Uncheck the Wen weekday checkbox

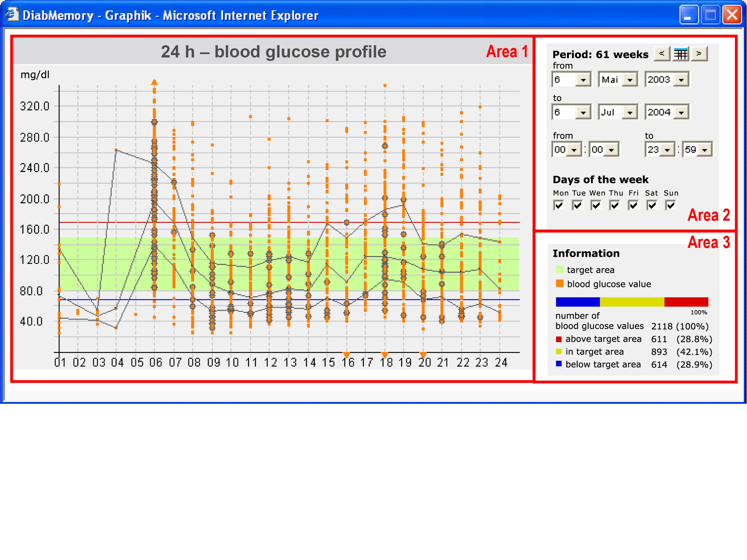coord(596,205)
